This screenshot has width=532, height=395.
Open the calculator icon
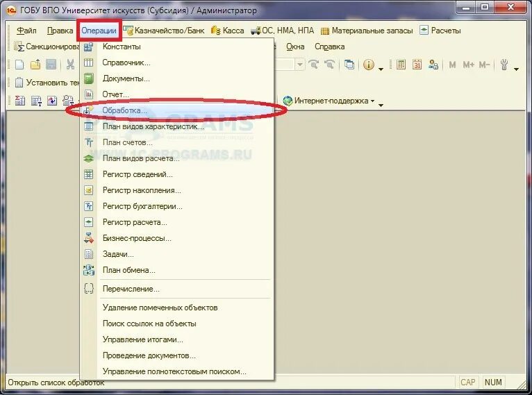coord(401,64)
